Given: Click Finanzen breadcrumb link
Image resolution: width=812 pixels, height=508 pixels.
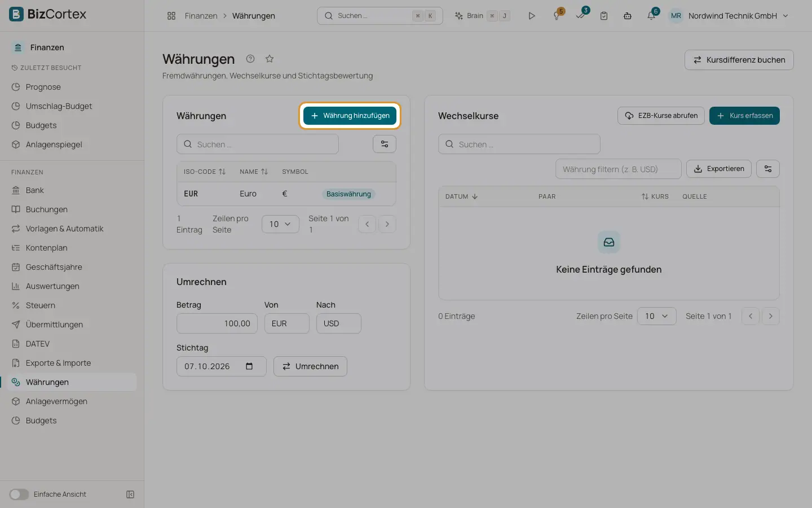Looking at the screenshot, I should 201,16.
